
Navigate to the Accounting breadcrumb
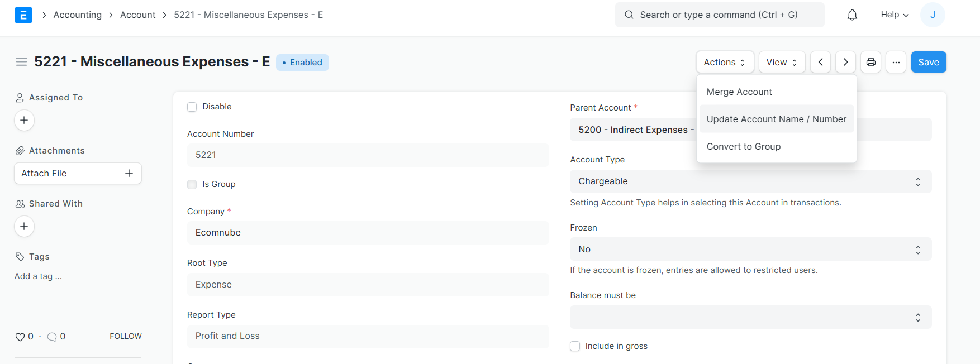pyautogui.click(x=78, y=15)
